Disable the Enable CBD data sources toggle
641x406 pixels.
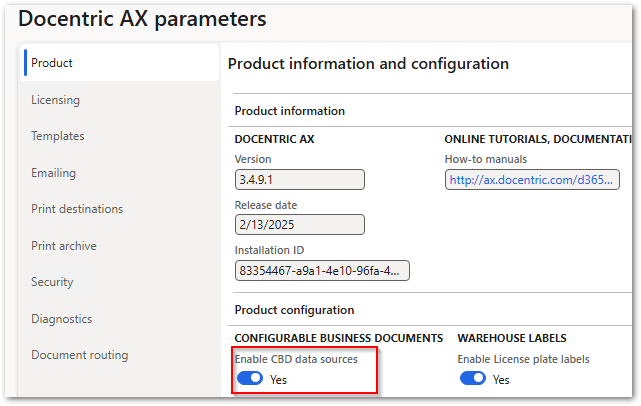point(250,379)
